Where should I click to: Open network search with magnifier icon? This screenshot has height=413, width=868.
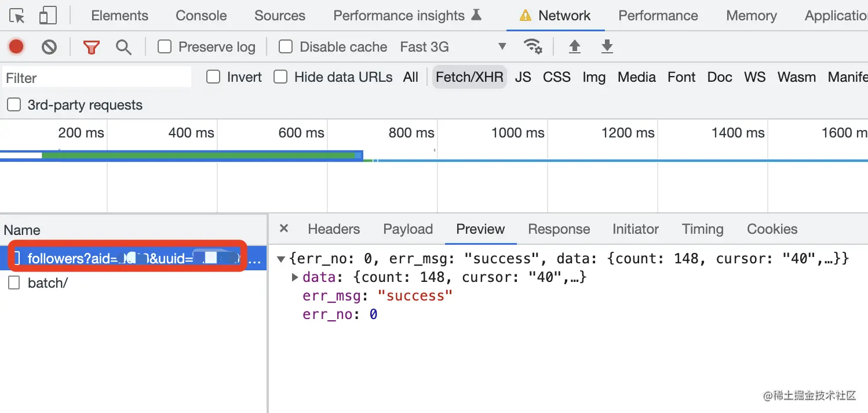click(123, 47)
